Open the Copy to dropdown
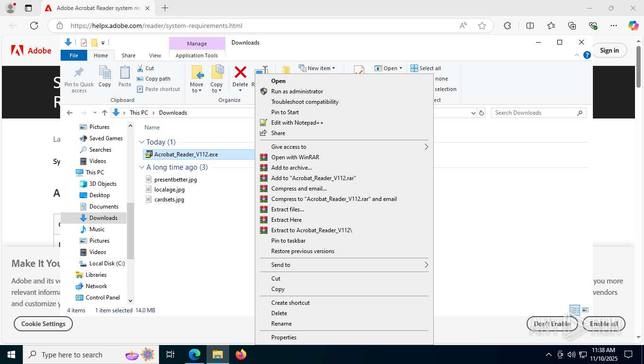The width and height of the screenshot is (644, 364). (216, 80)
